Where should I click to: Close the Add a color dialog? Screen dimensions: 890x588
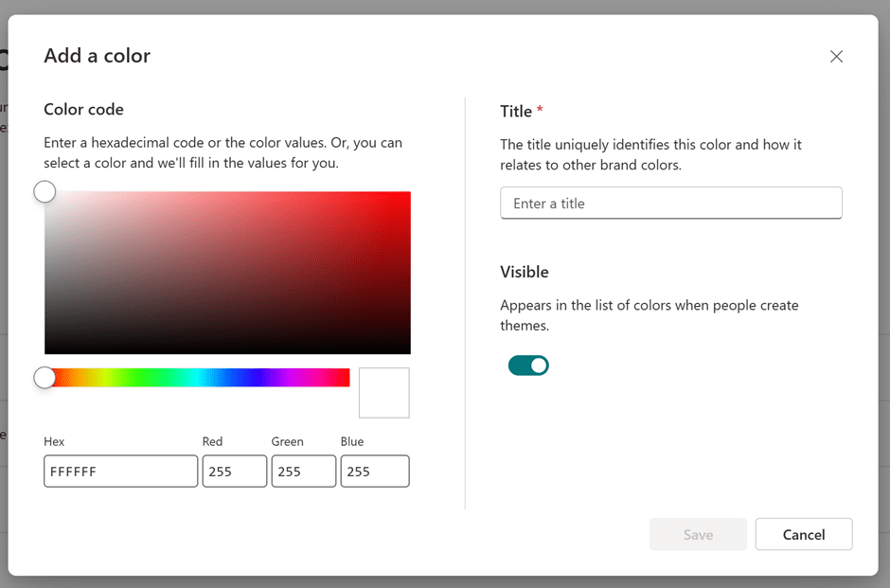tap(836, 56)
